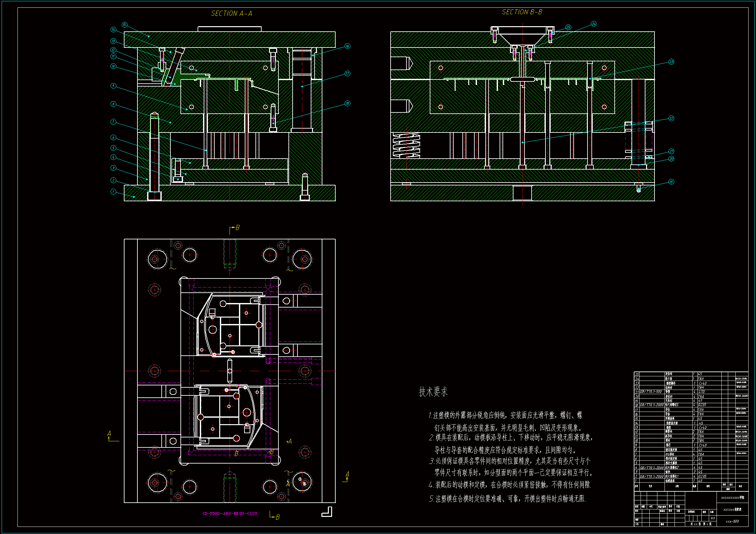
Task: Select part balloon number 9
Action: click(113, 86)
